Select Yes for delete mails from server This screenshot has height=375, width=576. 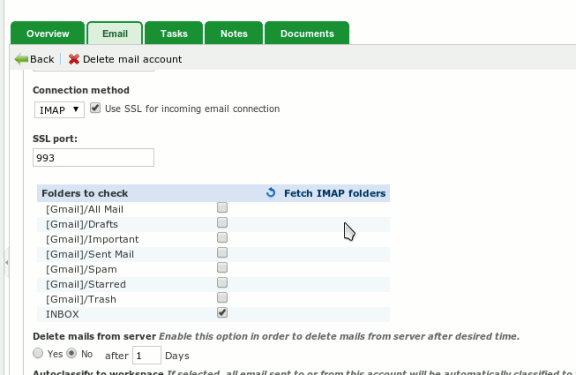point(38,353)
